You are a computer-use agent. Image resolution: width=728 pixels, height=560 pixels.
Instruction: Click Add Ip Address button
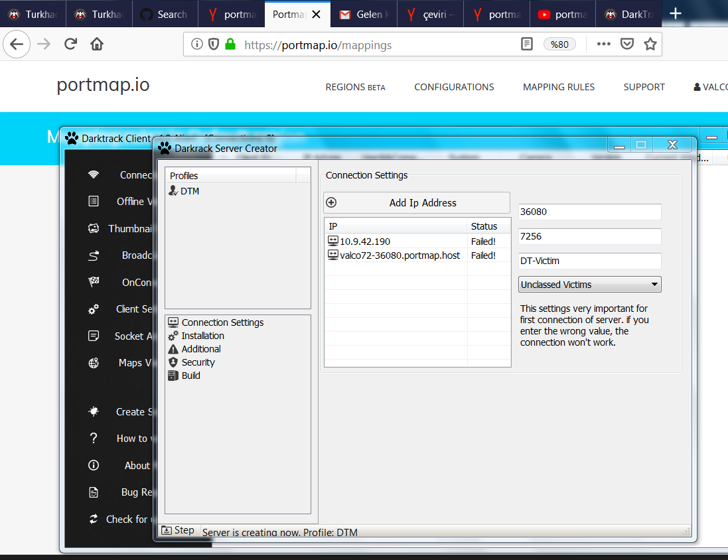tap(417, 202)
